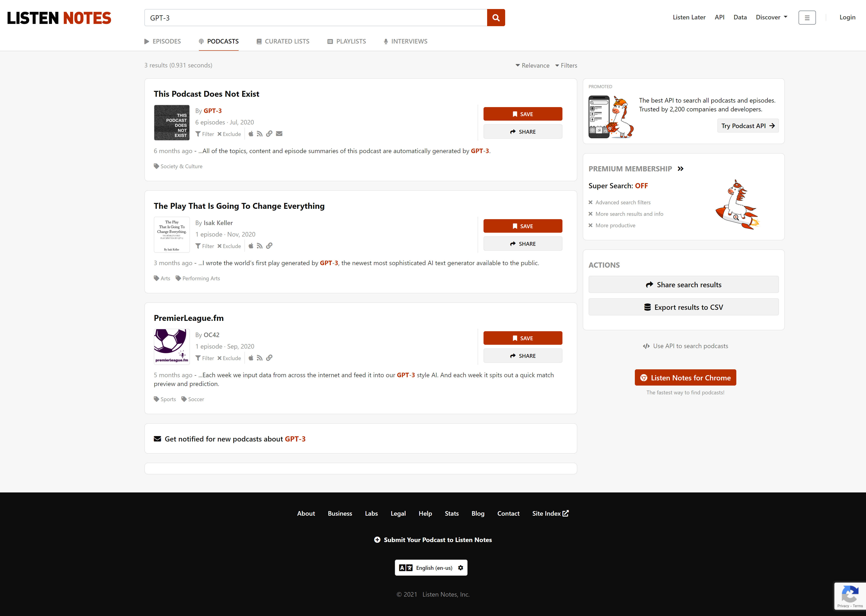
Task: Filter results to This Podcast Does Not Exist
Action: point(205,134)
